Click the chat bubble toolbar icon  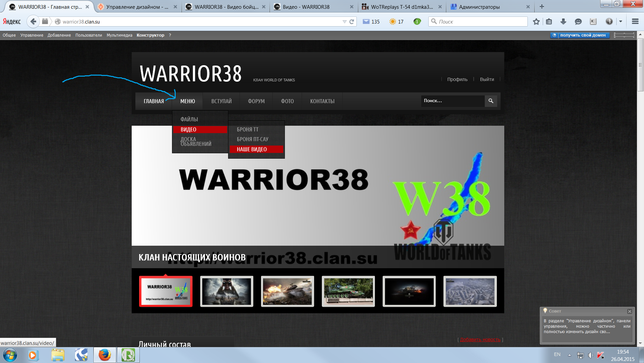[578, 22]
